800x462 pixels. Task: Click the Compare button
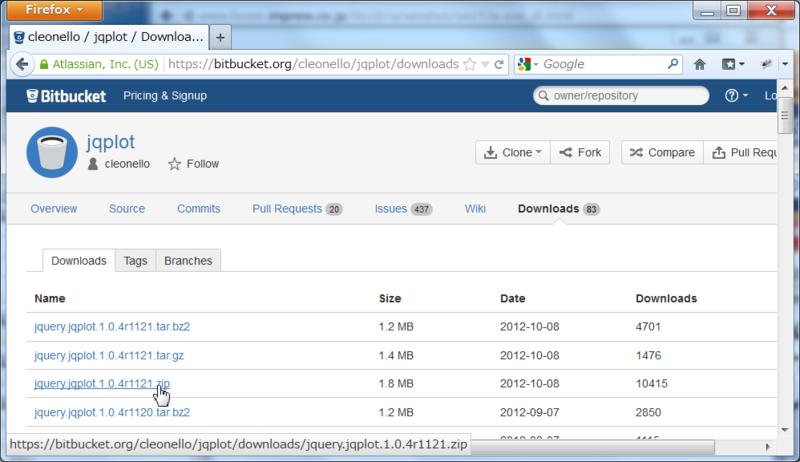662,152
